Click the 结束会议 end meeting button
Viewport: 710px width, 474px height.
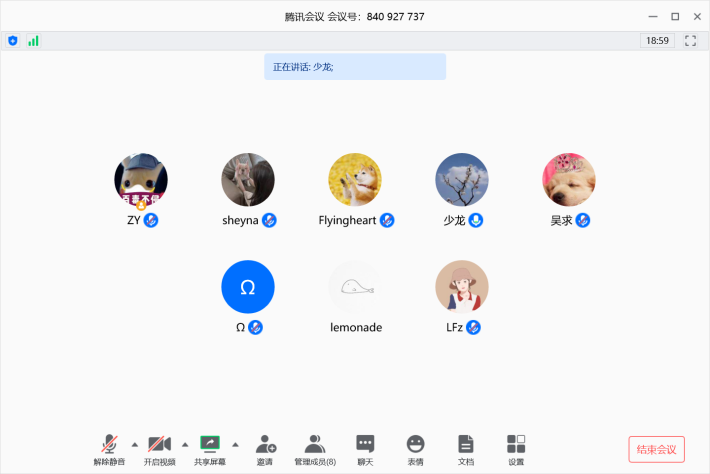pyautogui.click(x=656, y=449)
